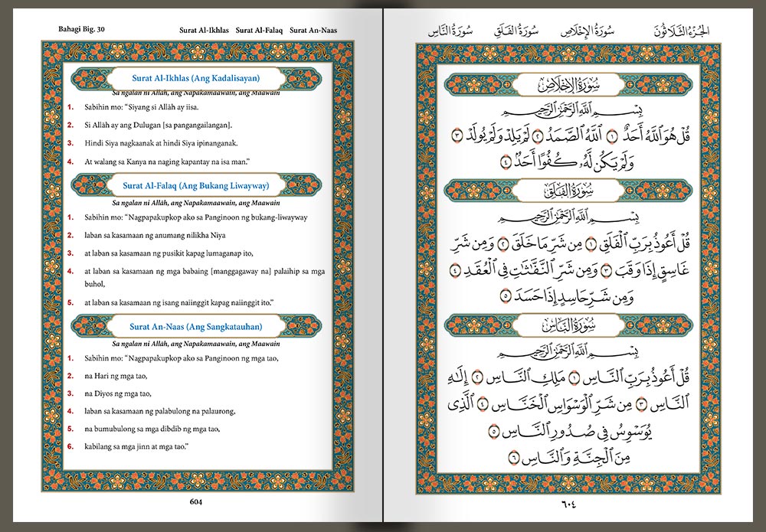
Task: Select "laban sa kasamaan ng palabulong na palaurong,"
Action: tap(160, 411)
